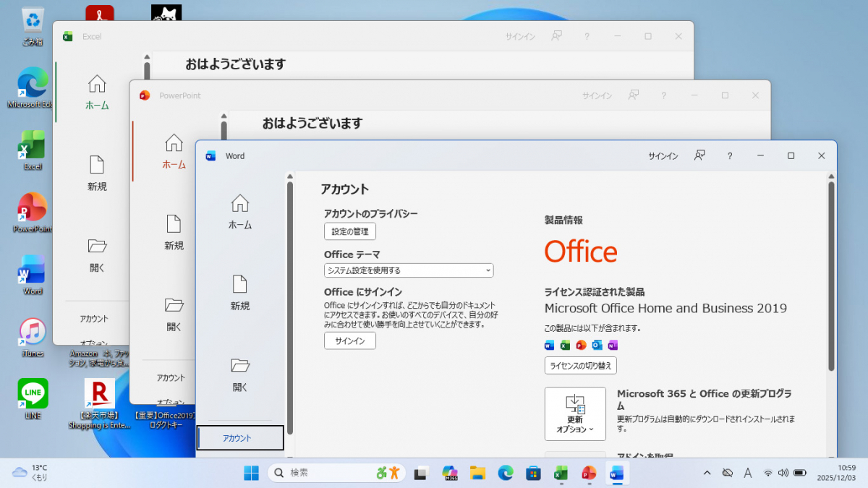Viewport: 868px width, 488px height.
Task: Click the Word app icon in title bar
Action: 211,156
